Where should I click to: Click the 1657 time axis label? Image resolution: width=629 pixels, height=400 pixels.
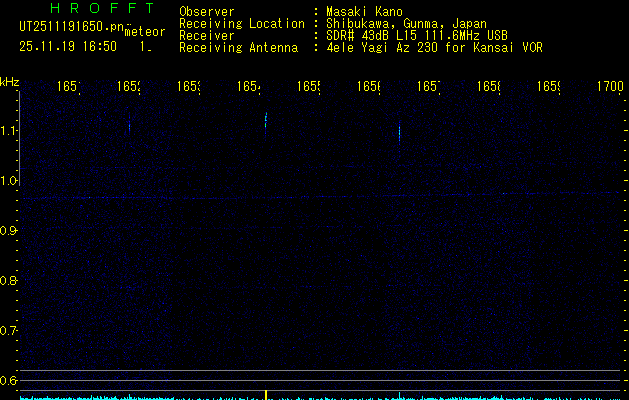428,86
